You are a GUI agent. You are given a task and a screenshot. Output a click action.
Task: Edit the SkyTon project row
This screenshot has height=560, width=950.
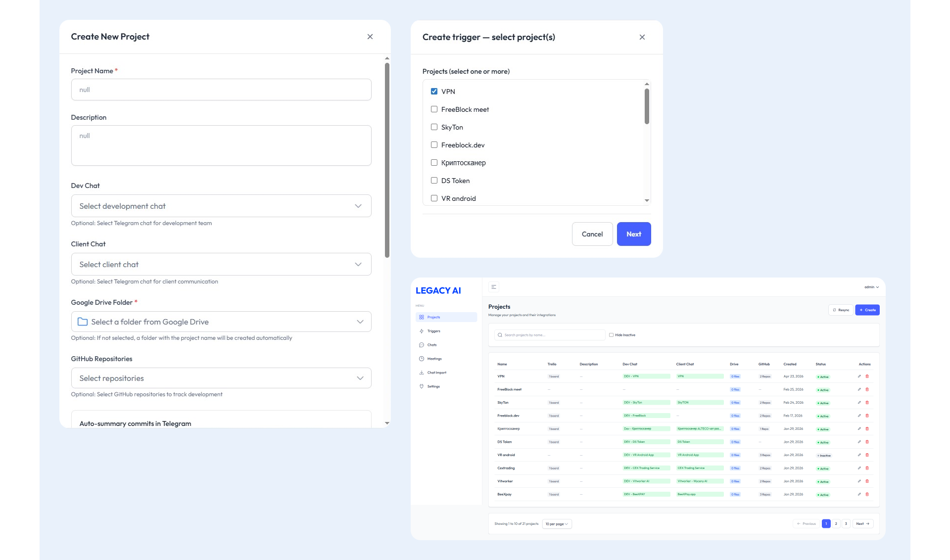tap(859, 403)
